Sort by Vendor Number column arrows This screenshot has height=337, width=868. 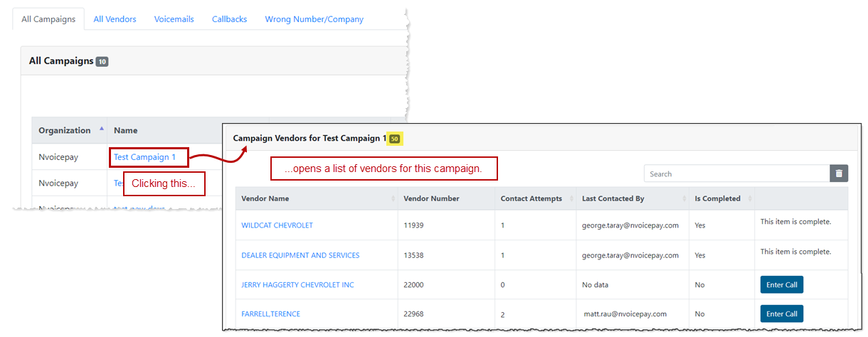click(490, 199)
